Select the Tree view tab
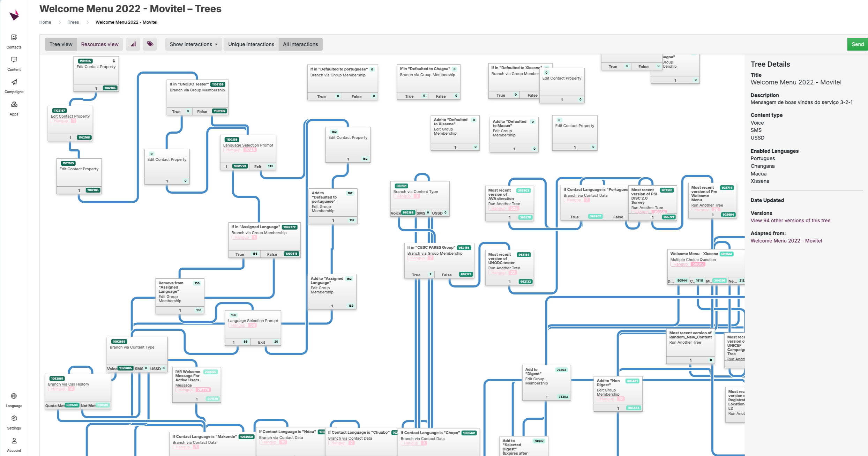The height and width of the screenshot is (456, 868). click(61, 44)
